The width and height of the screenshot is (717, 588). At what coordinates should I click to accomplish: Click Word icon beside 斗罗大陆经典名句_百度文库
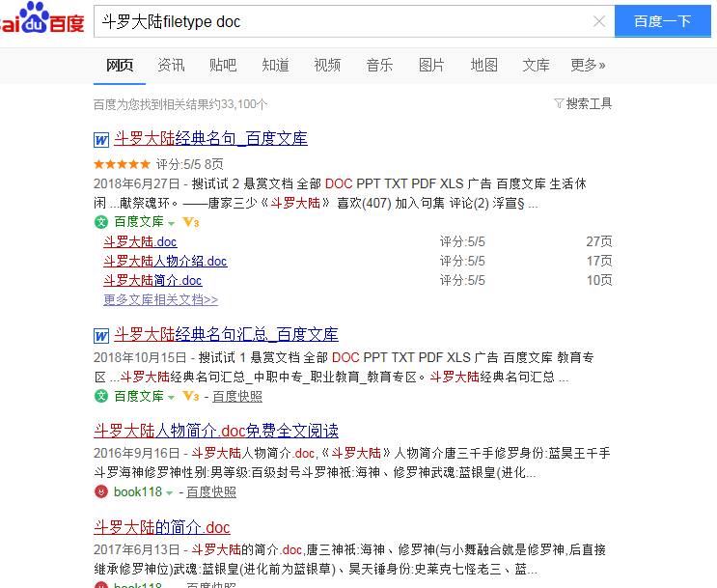(x=101, y=140)
